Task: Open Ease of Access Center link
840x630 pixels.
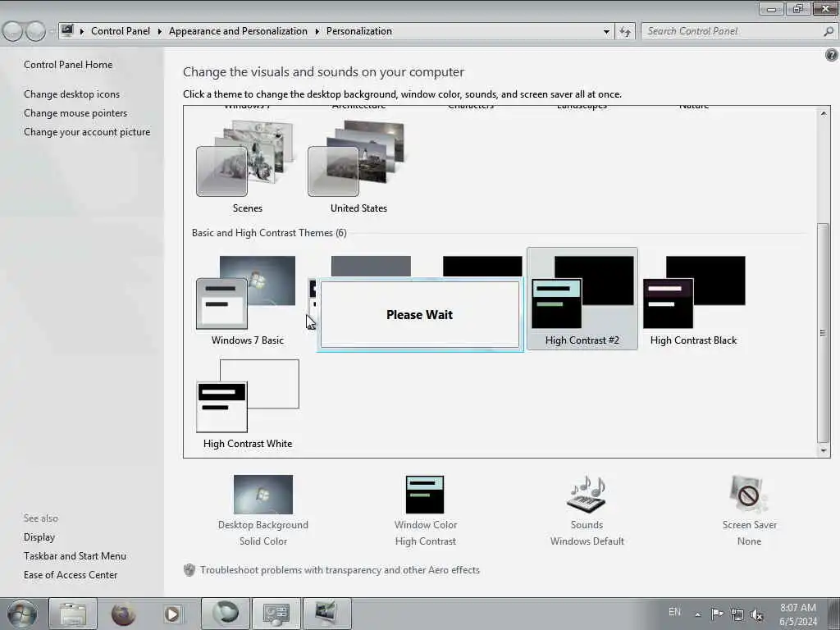Action: click(71, 575)
